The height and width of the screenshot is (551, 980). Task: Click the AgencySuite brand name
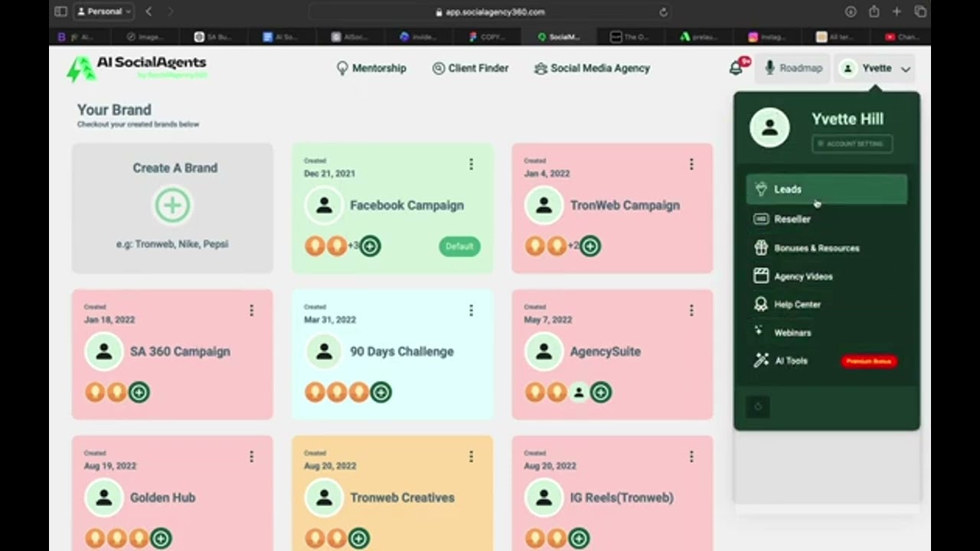(x=606, y=351)
